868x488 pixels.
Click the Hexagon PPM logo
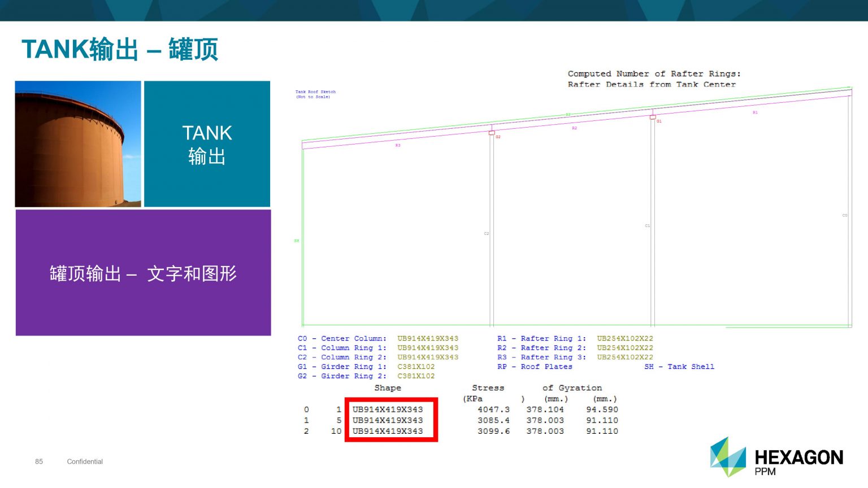point(776,458)
